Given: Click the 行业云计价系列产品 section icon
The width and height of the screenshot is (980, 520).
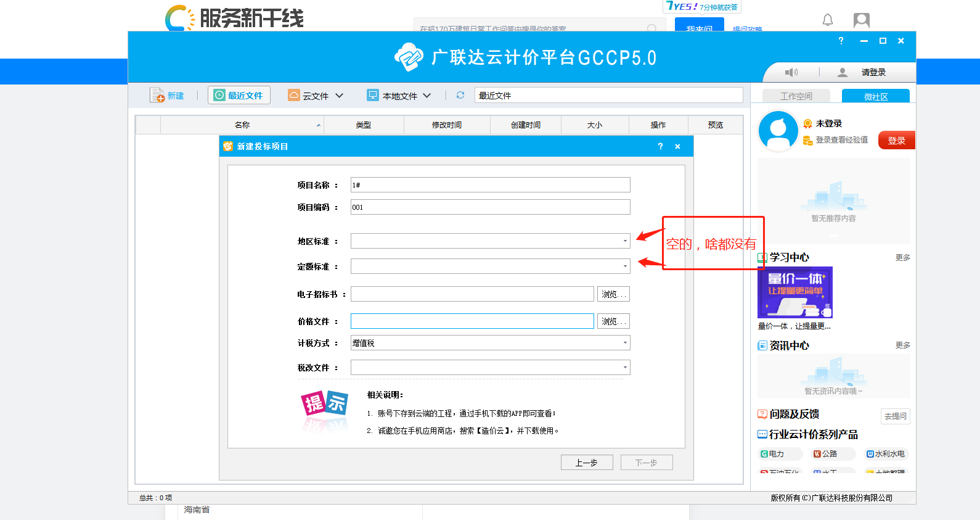Looking at the screenshot, I should (762, 435).
